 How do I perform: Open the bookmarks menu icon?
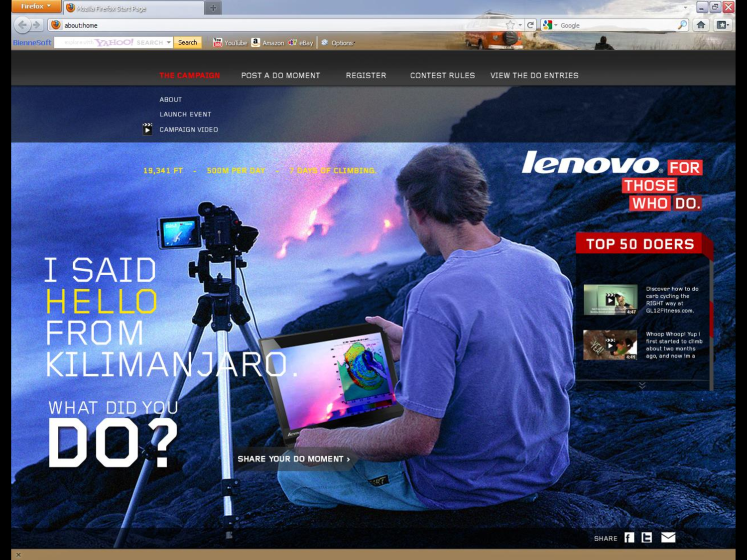(x=723, y=25)
